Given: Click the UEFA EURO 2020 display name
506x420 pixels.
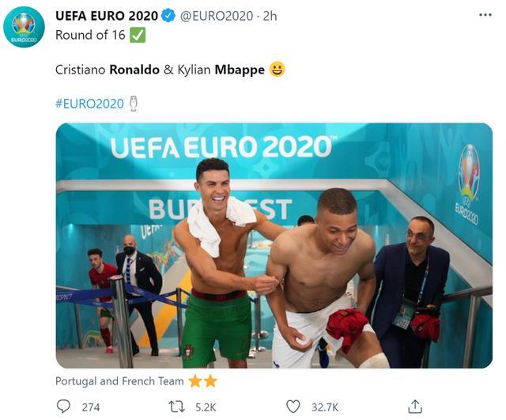Looking at the screenshot, I should [x=107, y=16].
